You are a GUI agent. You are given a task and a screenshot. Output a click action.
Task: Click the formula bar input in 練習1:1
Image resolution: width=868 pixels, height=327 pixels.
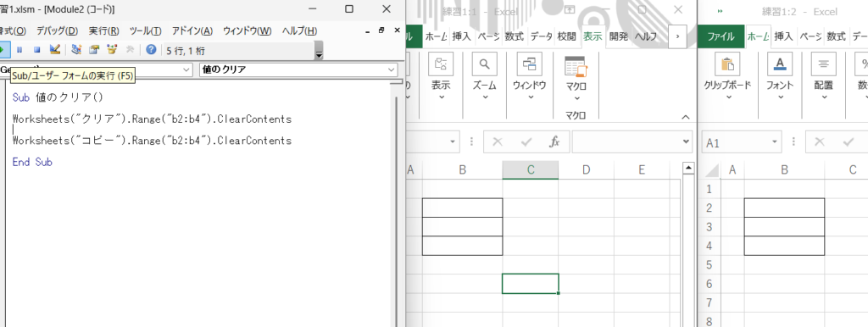click(x=626, y=142)
